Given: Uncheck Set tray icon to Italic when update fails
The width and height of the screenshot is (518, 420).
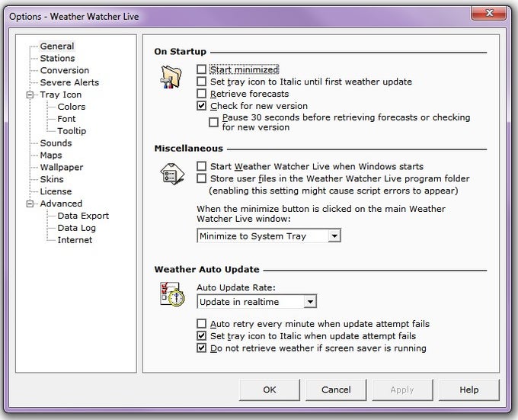Looking at the screenshot, I should [202, 335].
